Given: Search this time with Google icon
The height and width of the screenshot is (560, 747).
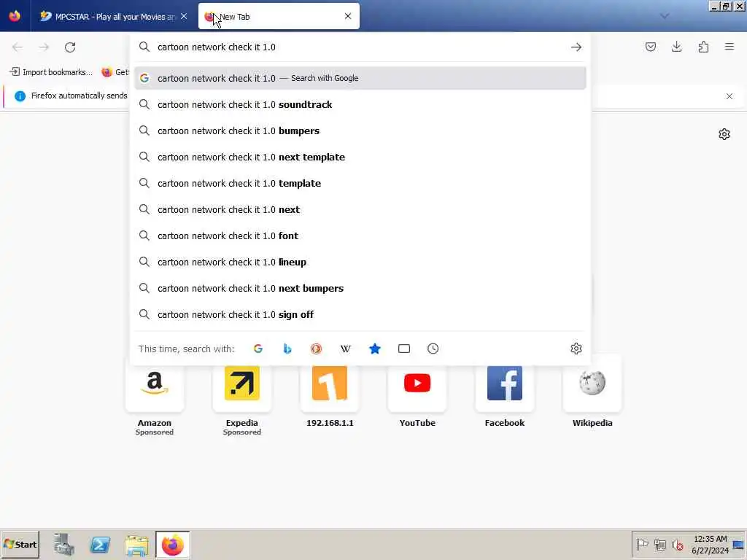Looking at the screenshot, I should 258,349.
